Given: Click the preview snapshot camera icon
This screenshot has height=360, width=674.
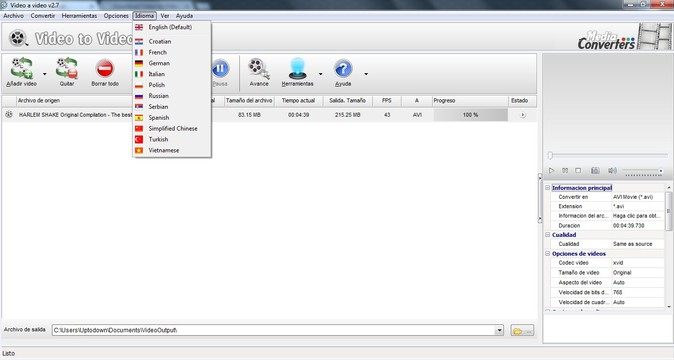Looking at the screenshot, I should tap(595, 171).
